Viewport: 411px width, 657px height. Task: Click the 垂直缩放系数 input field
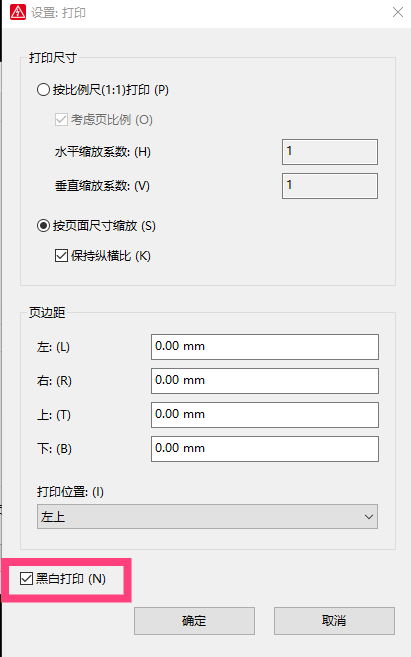(330, 186)
